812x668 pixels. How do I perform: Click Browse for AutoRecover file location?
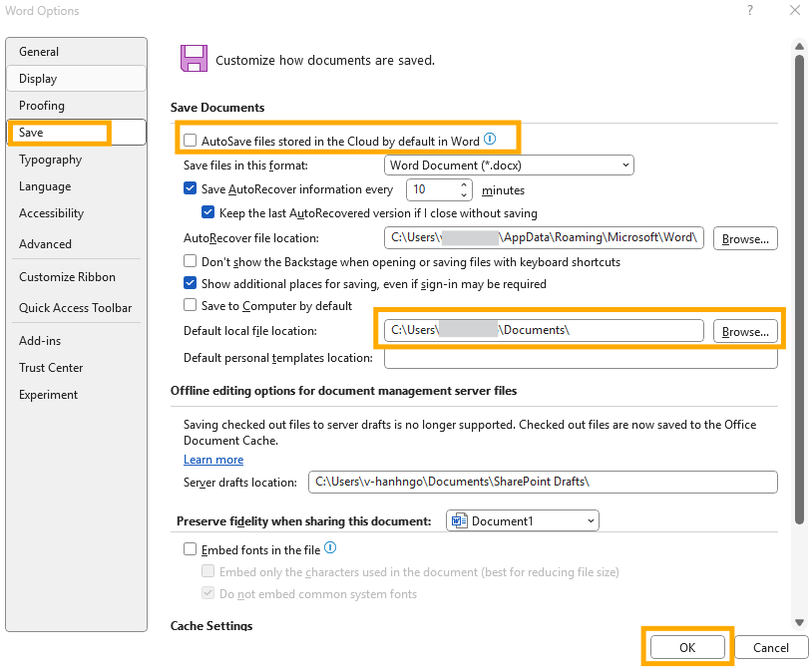pyautogui.click(x=745, y=238)
